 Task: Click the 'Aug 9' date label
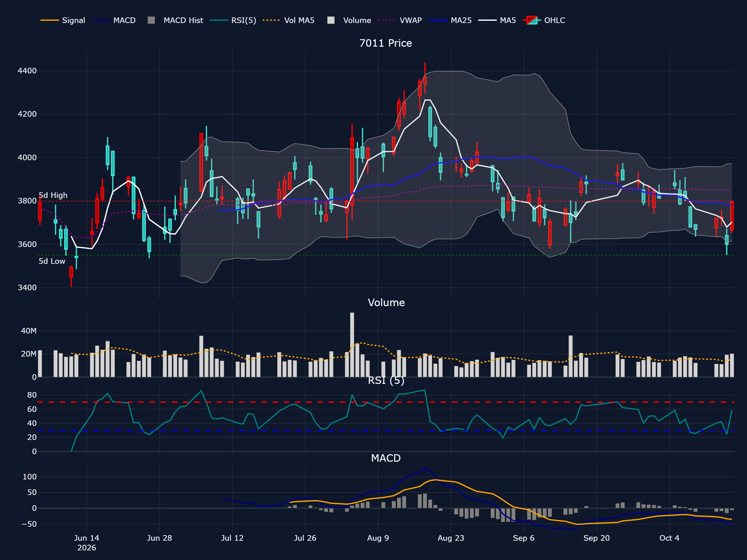pyautogui.click(x=378, y=538)
